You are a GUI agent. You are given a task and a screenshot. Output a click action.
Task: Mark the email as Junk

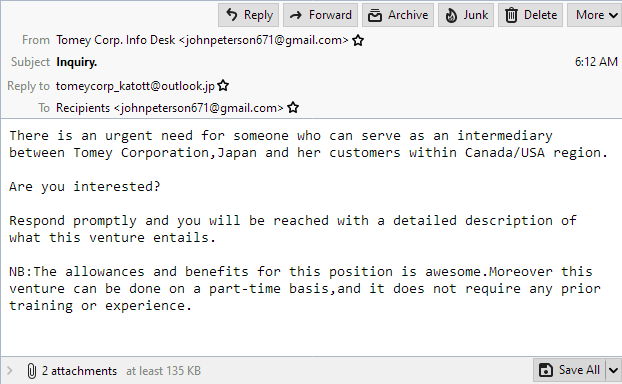click(466, 15)
